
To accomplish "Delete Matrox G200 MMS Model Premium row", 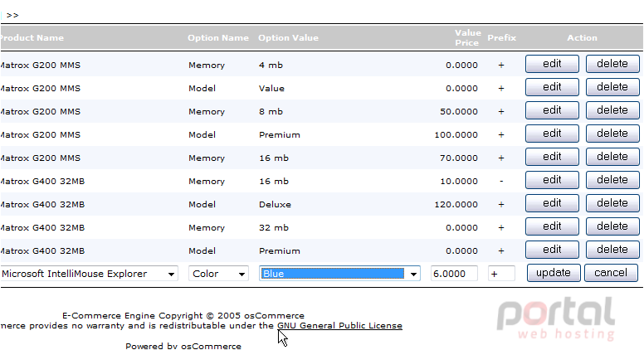I will click(x=612, y=134).
